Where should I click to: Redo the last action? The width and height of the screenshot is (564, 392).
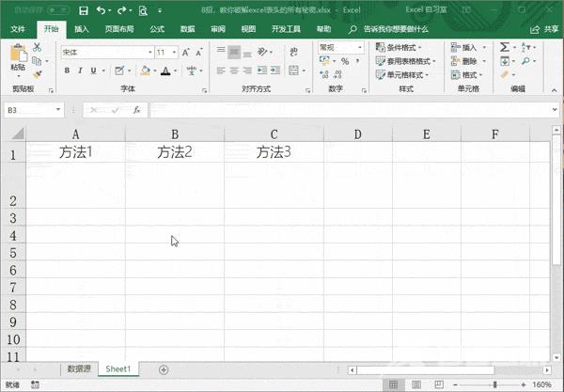122,10
